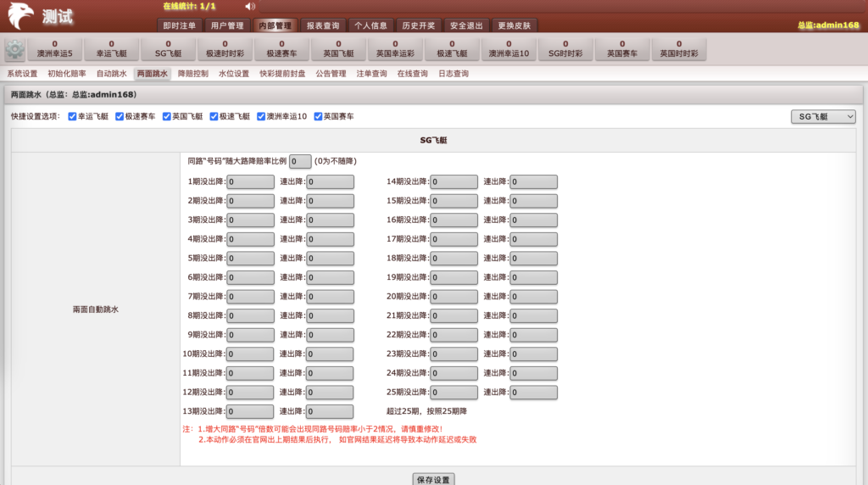Disable the 澳洲幸运10 checkbox

click(262, 117)
